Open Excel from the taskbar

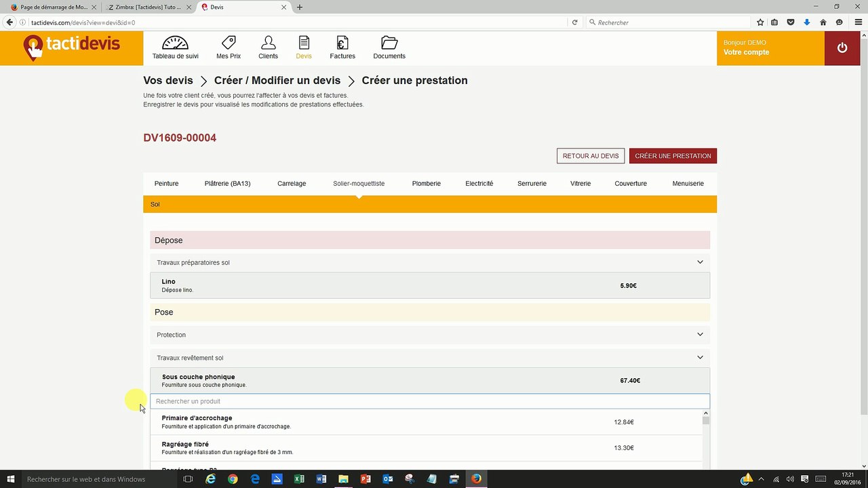coord(299,479)
